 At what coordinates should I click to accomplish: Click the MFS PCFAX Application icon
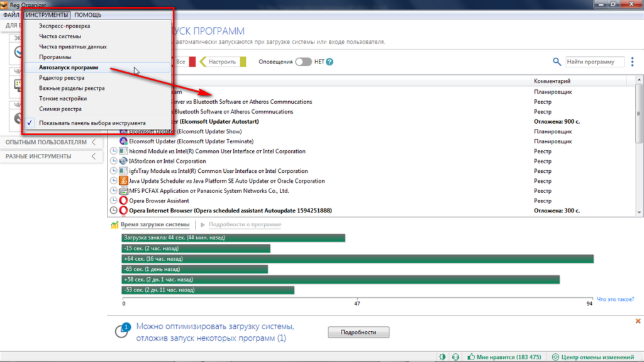(x=124, y=191)
